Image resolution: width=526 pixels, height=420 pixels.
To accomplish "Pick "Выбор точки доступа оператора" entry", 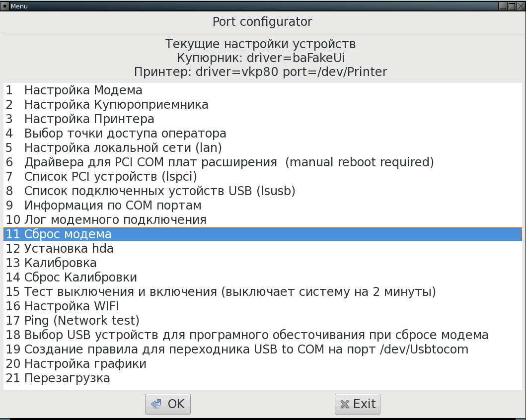I will 125,134.
